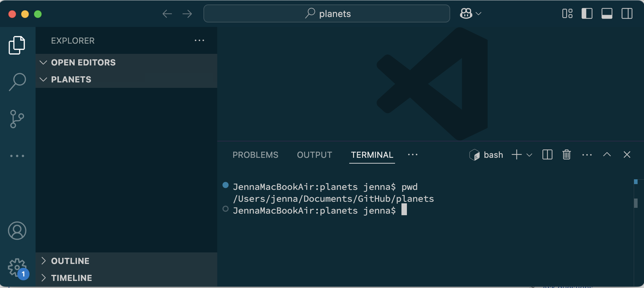Open Explorer views and more actions menu
Viewport: 644px width, 288px height.
tap(199, 40)
